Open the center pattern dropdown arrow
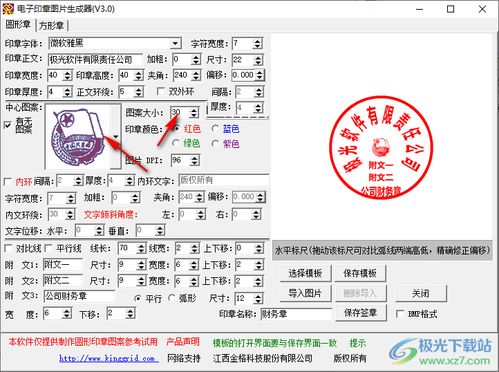Screen dimensions: 499x372 115,137
